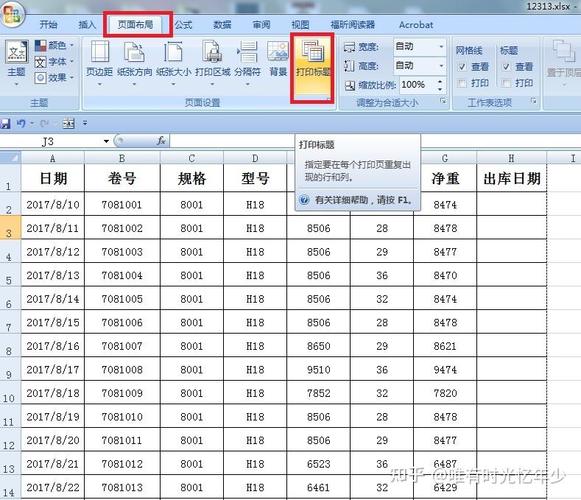The image size is (581, 500).
Task: Open the 字体 theme fonts menu
Action: [54, 62]
